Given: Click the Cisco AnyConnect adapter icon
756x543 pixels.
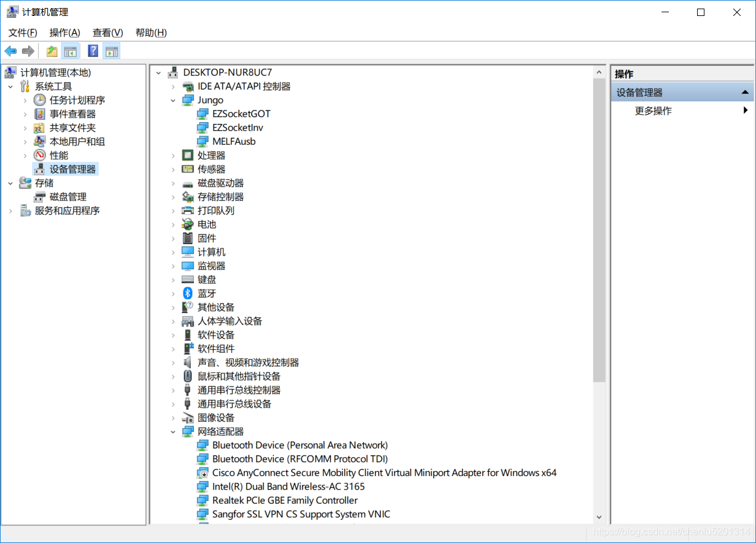Looking at the screenshot, I should 202,473.
